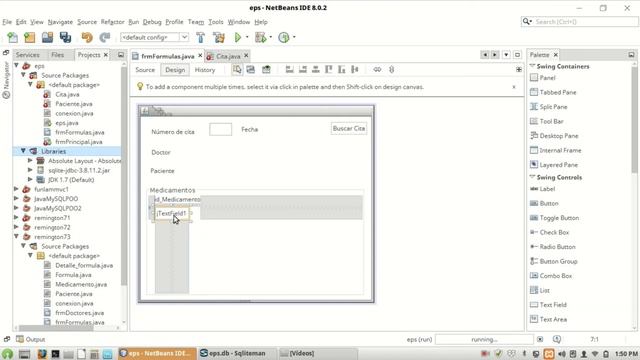Click the Undo toolbar icon

click(87, 38)
